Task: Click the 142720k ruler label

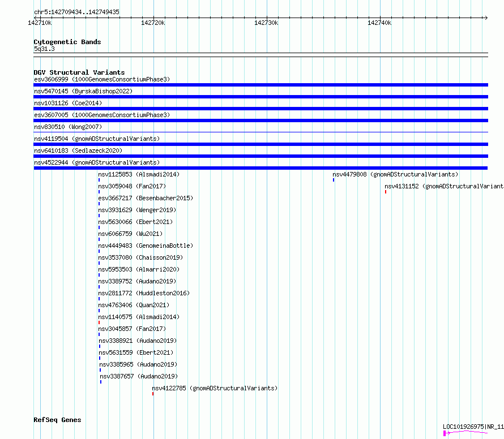Action: [x=153, y=23]
